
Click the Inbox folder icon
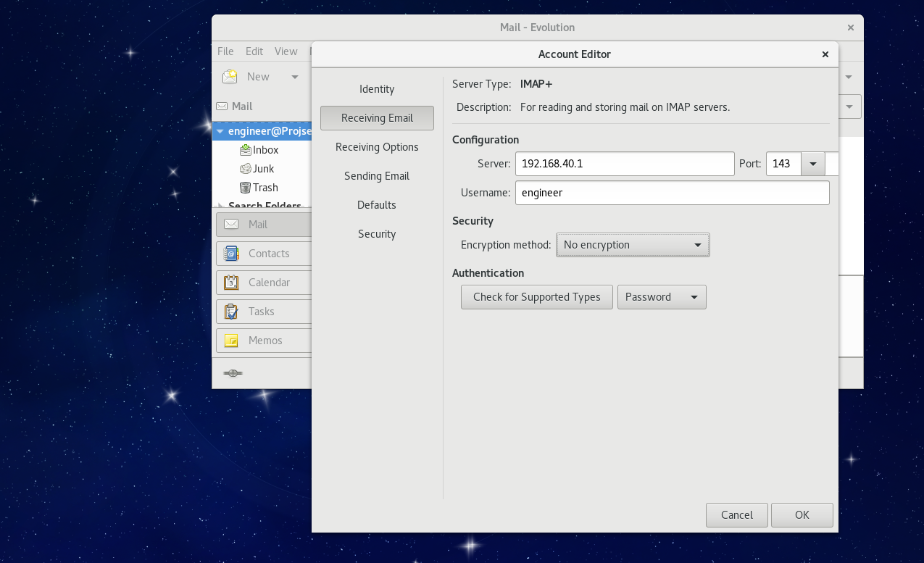click(246, 150)
